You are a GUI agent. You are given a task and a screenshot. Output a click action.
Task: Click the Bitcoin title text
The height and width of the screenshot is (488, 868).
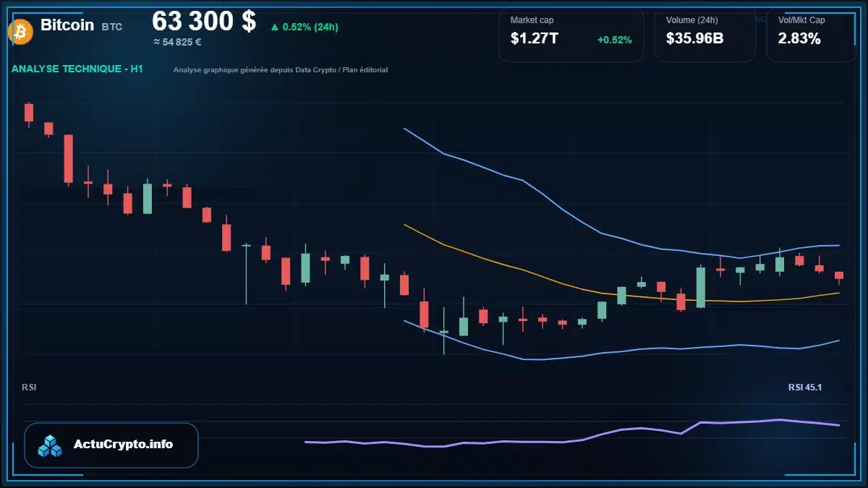click(x=67, y=25)
